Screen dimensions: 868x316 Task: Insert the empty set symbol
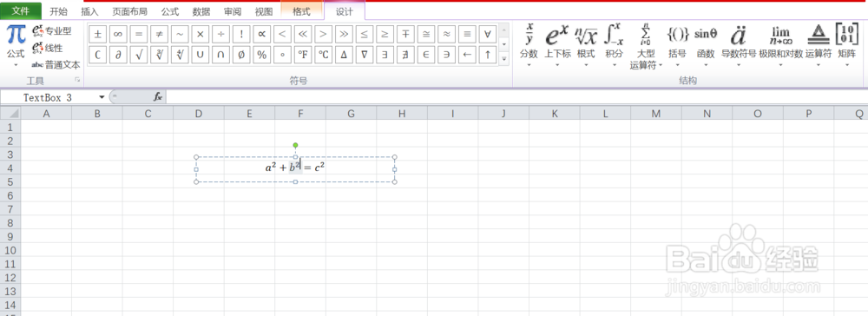(x=241, y=55)
